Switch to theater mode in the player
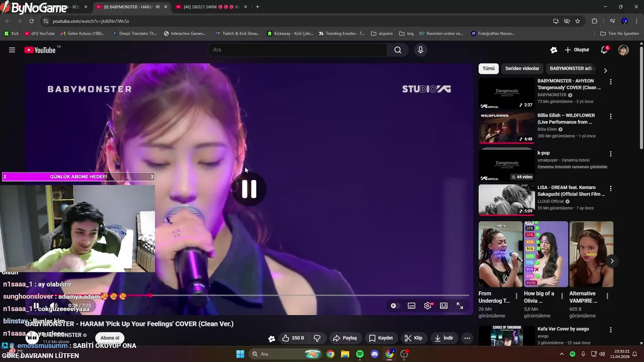 pyautogui.click(x=444, y=306)
